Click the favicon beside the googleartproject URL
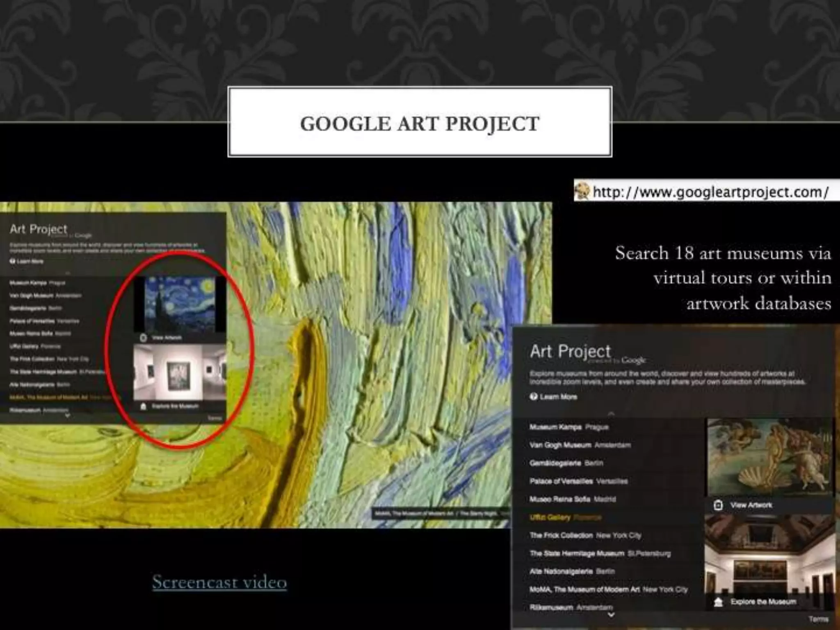 pyautogui.click(x=582, y=191)
